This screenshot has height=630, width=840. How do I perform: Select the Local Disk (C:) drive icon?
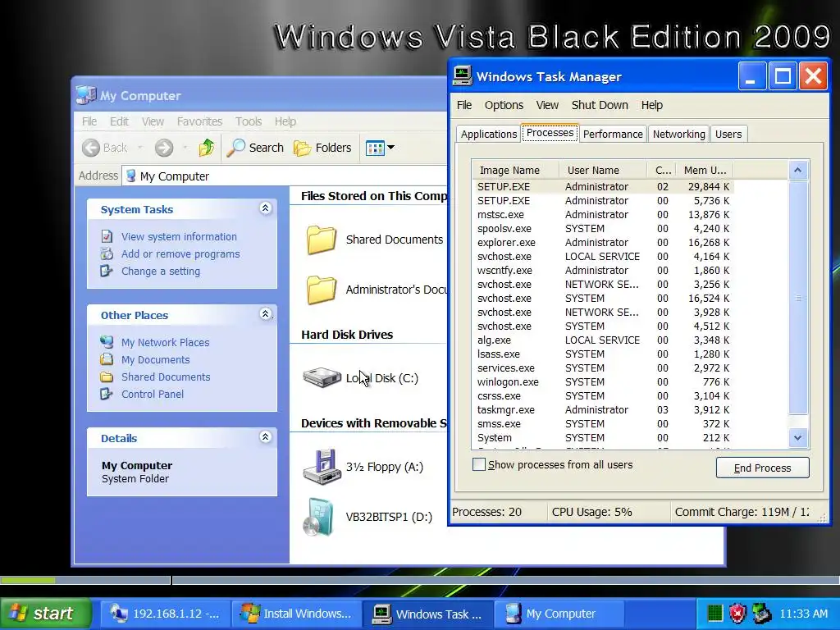[322, 377]
